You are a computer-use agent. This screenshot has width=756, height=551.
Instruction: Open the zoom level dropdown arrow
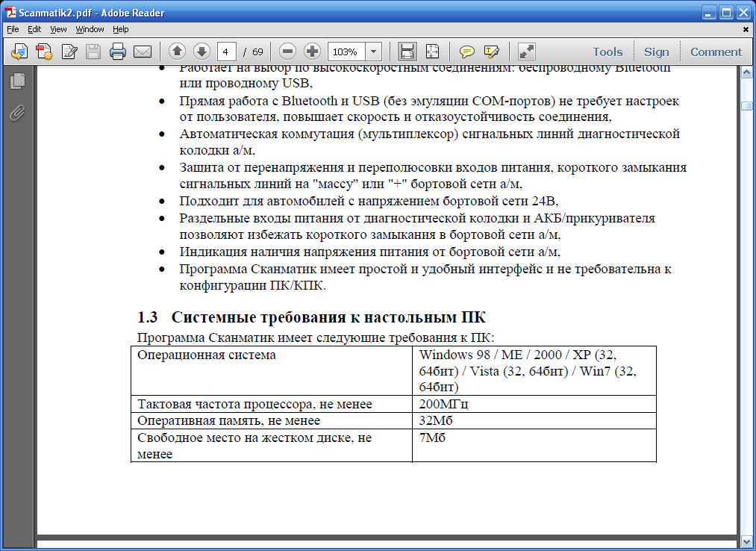tap(374, 52)
